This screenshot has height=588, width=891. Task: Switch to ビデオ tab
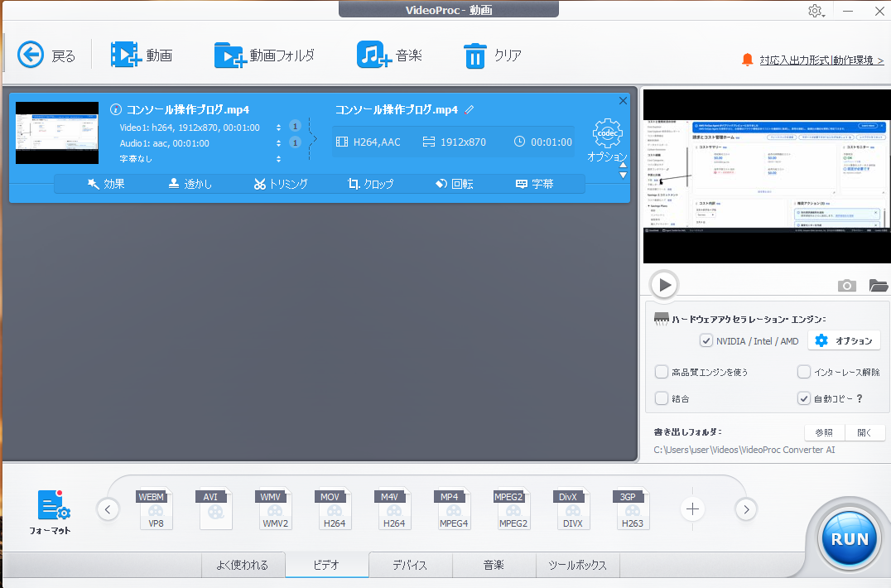(327, 566)
